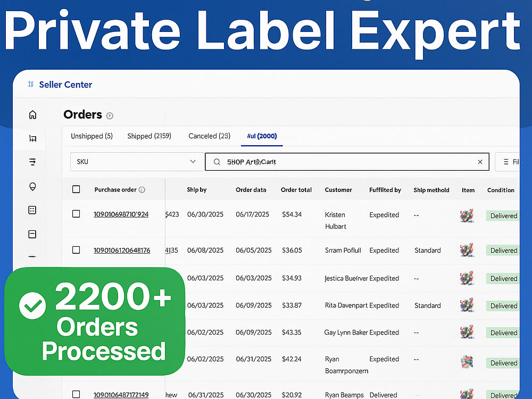This screenshot has width=532, height=399.
Task: Open the Filter button
Action: [x=508, y=162]
